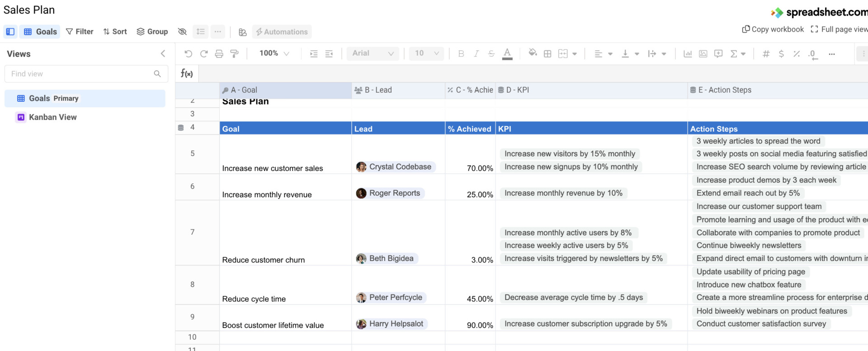The height and width of the screenshot is (351, 868).
Task: Click the text wrapping icon
Action: 652,54
